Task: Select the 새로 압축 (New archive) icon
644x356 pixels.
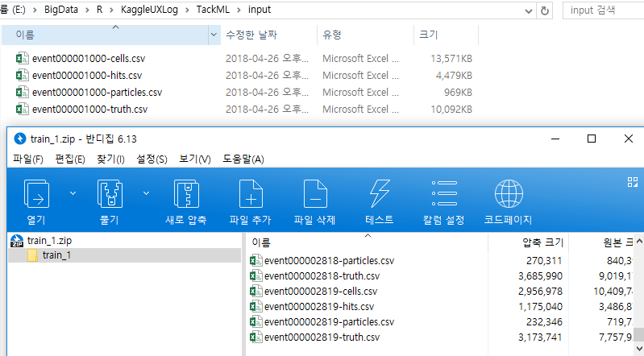Action: (186, 194)
